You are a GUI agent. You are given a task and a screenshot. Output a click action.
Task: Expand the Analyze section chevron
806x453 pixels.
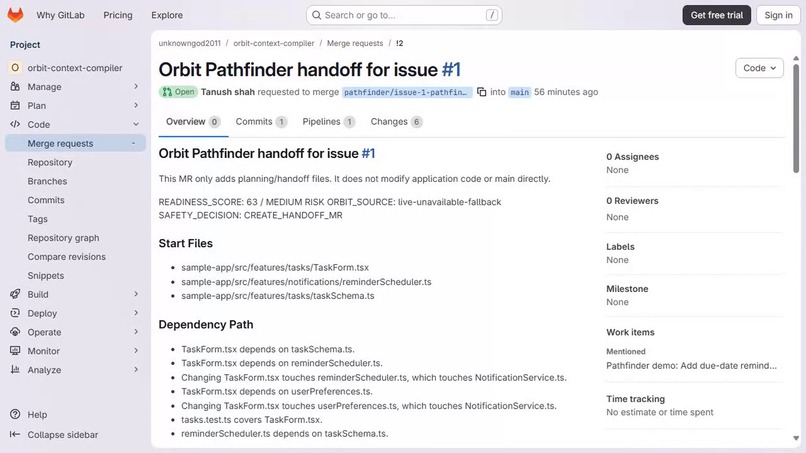(136, 370)
